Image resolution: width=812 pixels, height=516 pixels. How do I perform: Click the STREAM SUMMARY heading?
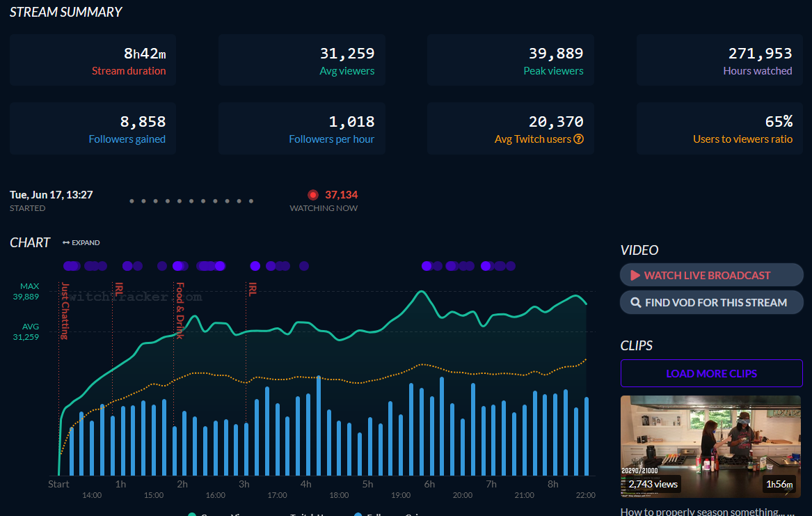[x=66, y=12]
